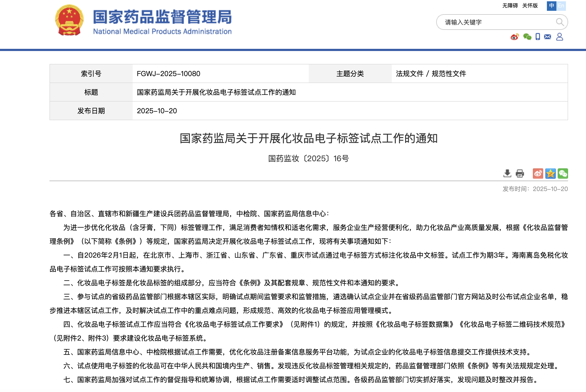586x392 pixels.
Task: Click the print icon to print the notice
Action: point(519,174)
